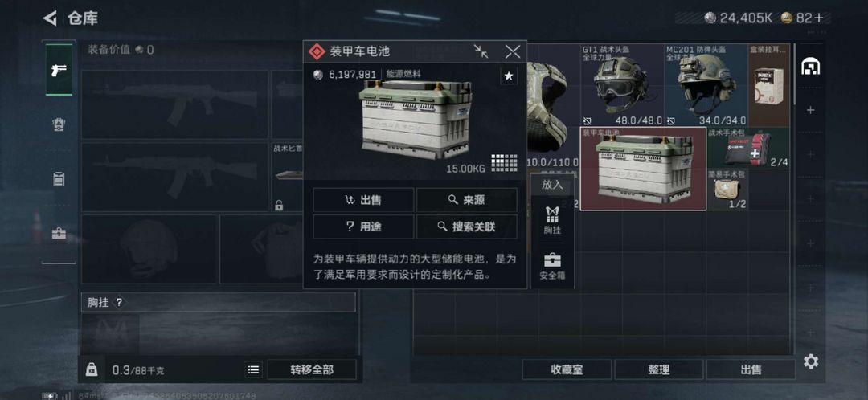Screen dimensions: 868x400
Task: Click the 出售 button in item popup
Action: pos(363,200)
